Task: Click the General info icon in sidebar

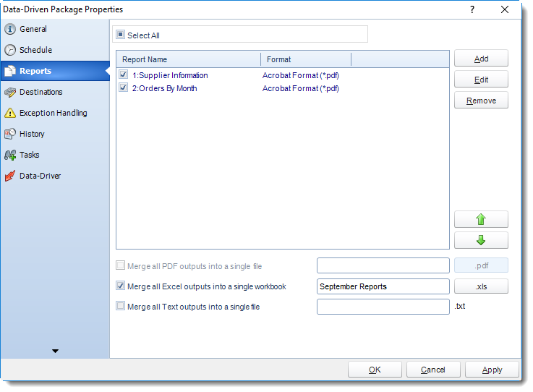Action: (10, 29)
